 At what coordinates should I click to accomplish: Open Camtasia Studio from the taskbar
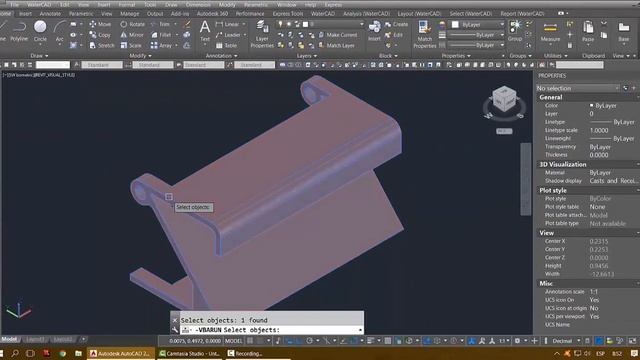[x=191, y=353]
